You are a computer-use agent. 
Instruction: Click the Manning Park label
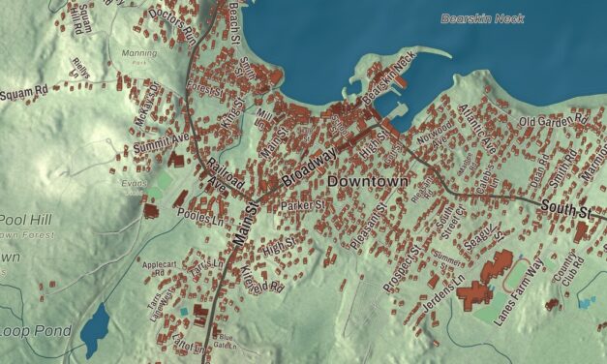click(x=139, y=56)
